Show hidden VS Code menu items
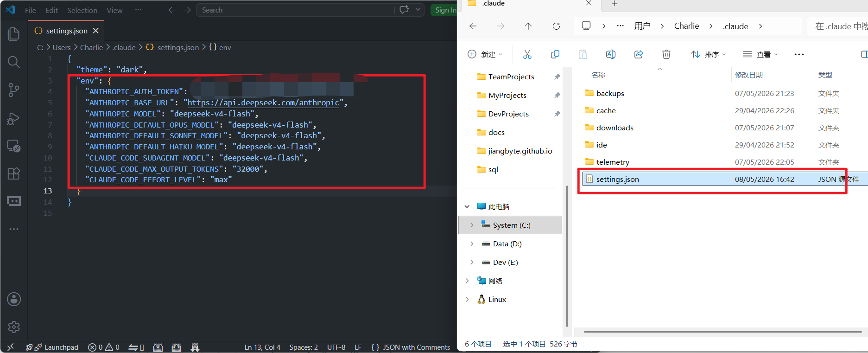This screenshot has height=353, width=868. [138, 10]
